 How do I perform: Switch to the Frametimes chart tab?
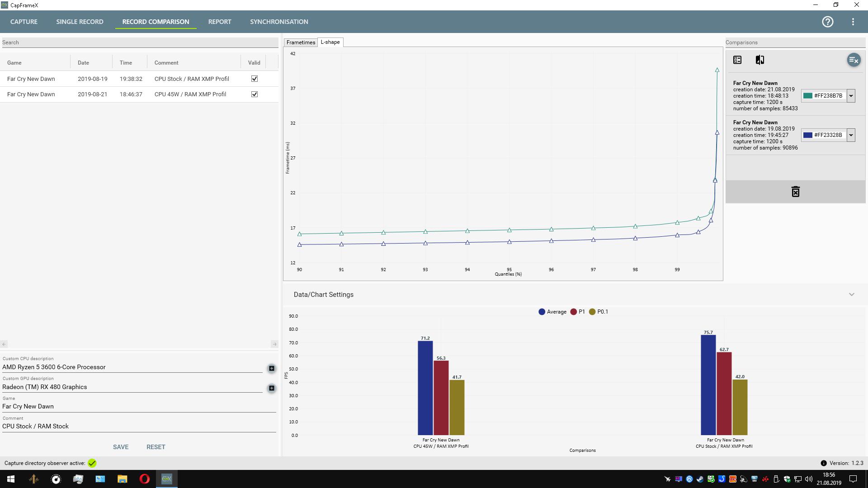click(301, 42)
